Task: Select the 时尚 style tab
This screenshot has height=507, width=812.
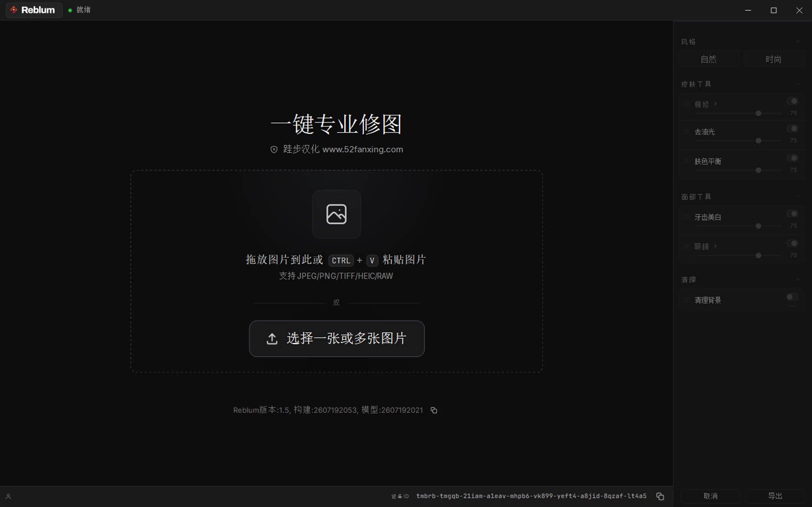Action: (x=774, y=59)
